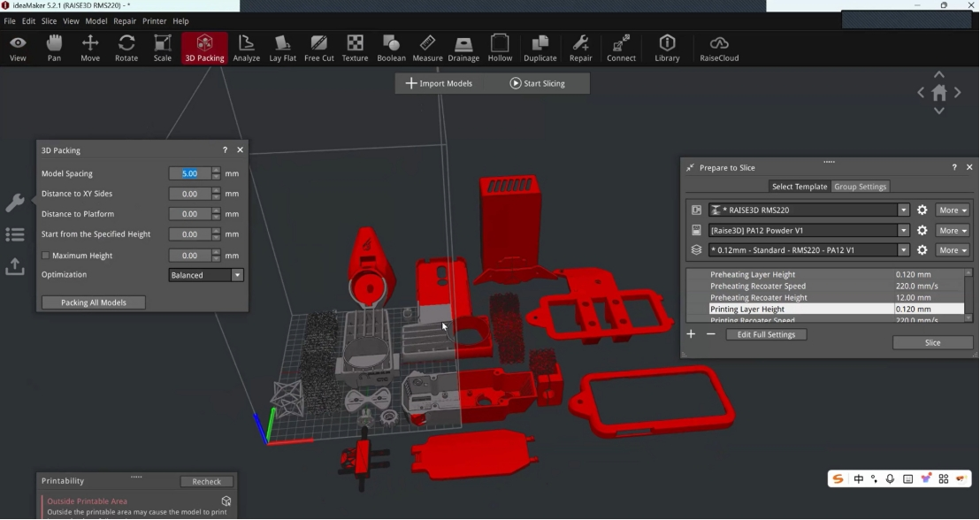This screenshot has width=980, height=520.
Task: Expand the 0.12mm Standard template dropdown
Action: 903,250
